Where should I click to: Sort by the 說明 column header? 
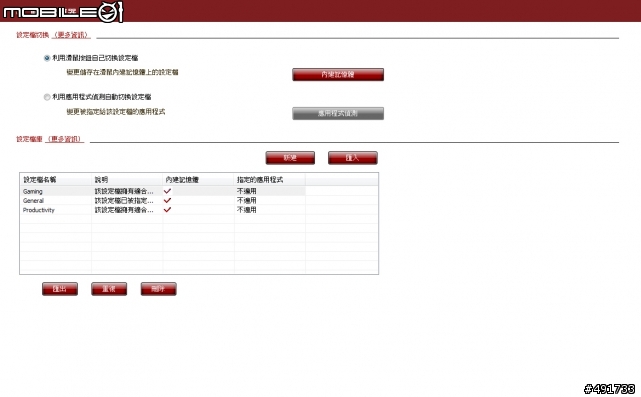[x=127, y=179]
